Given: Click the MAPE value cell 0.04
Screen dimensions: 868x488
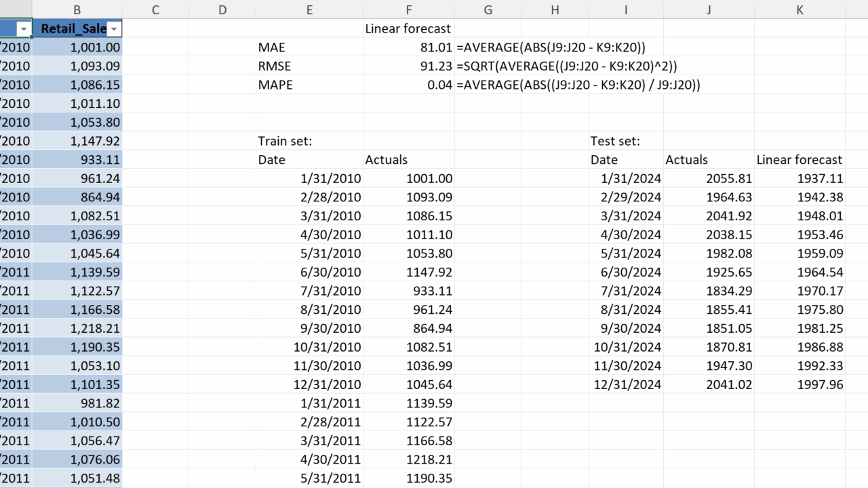Looking at the screenshot, I should click(408, 85).
